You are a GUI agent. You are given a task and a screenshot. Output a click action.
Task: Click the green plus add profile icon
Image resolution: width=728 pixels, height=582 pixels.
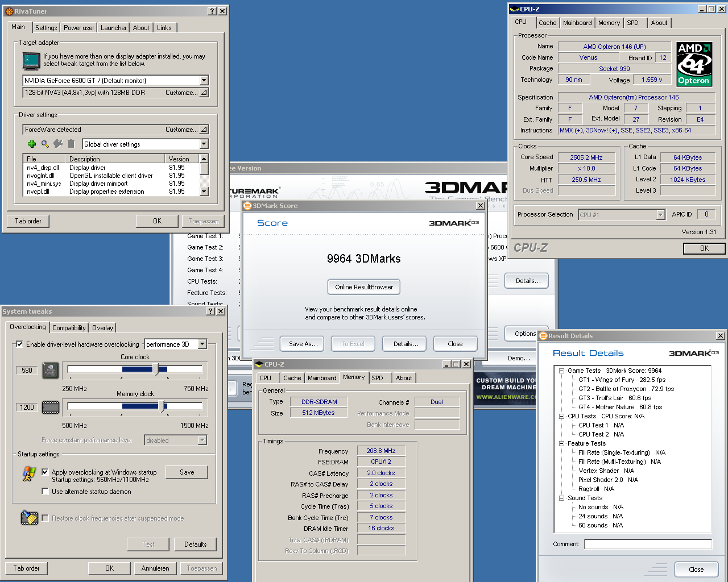pos(32,144)
